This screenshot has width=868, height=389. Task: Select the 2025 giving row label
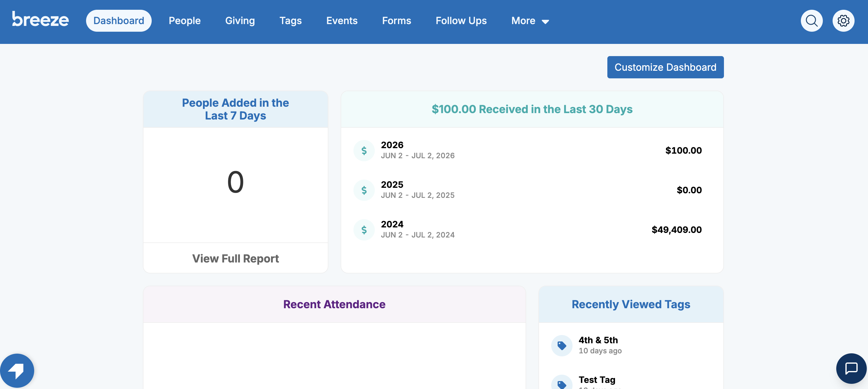click(x=392, y=185)
